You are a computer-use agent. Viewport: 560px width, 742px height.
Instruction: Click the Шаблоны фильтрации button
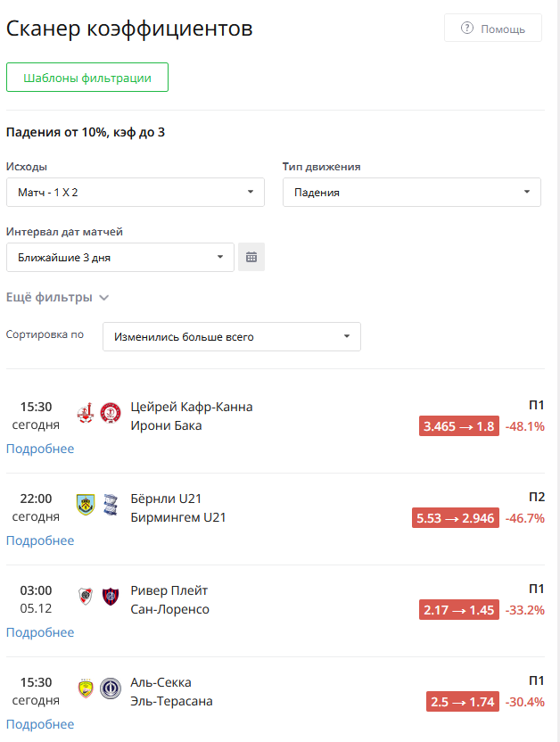(x=87, y=77)
